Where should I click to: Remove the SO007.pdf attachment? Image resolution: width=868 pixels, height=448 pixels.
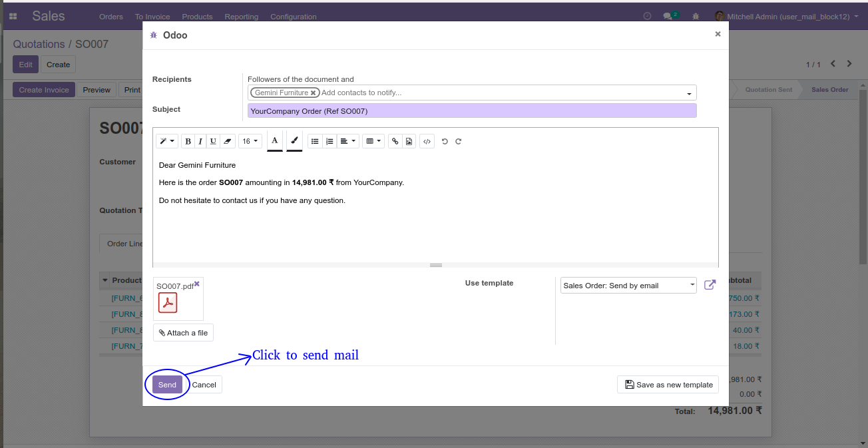coord(197,284)
